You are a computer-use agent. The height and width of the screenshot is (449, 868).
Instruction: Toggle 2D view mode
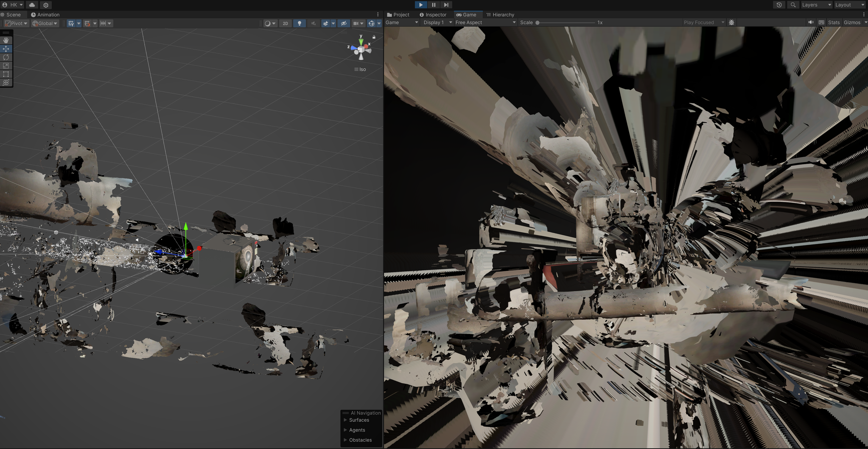coord(285,23)
